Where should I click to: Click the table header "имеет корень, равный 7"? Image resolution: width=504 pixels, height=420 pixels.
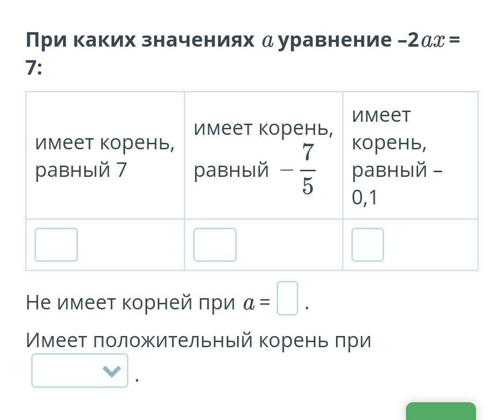[x=105, y=156]
